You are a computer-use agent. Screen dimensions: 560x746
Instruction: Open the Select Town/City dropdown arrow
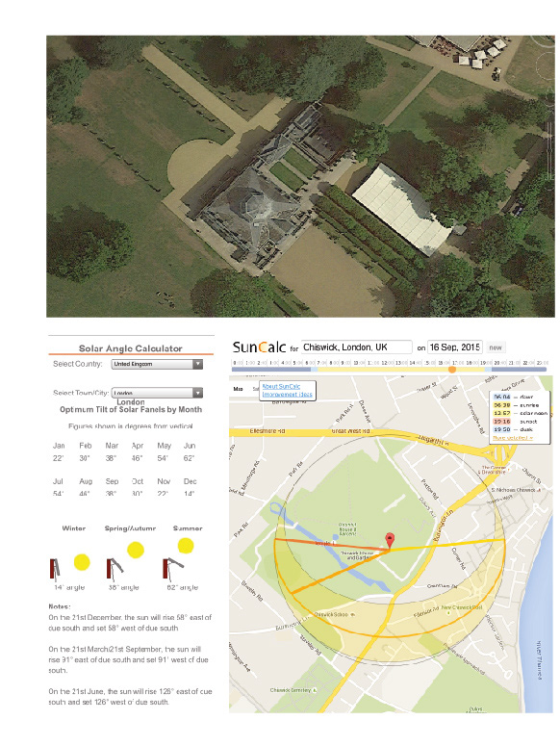[x=198, y=393]
